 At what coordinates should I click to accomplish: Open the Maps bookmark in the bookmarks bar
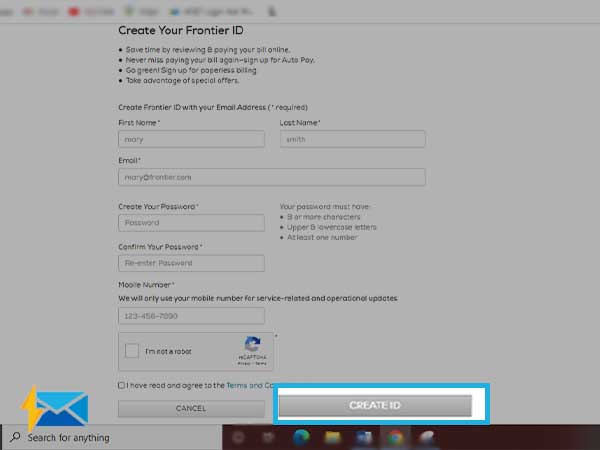141,12
